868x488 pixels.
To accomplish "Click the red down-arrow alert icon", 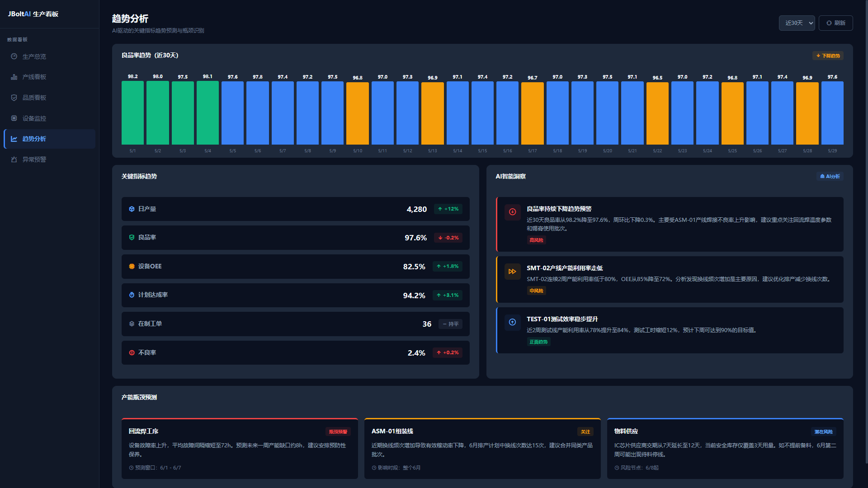I will 512,212.
